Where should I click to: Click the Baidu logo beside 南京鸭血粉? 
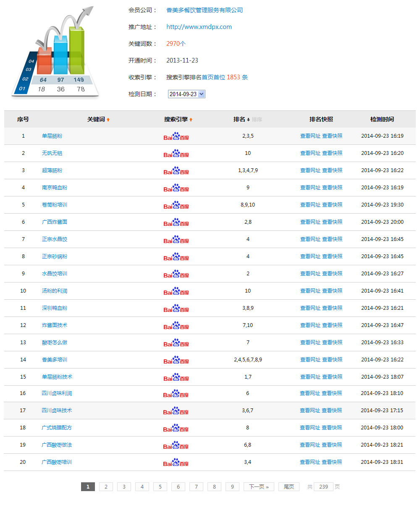176,188
